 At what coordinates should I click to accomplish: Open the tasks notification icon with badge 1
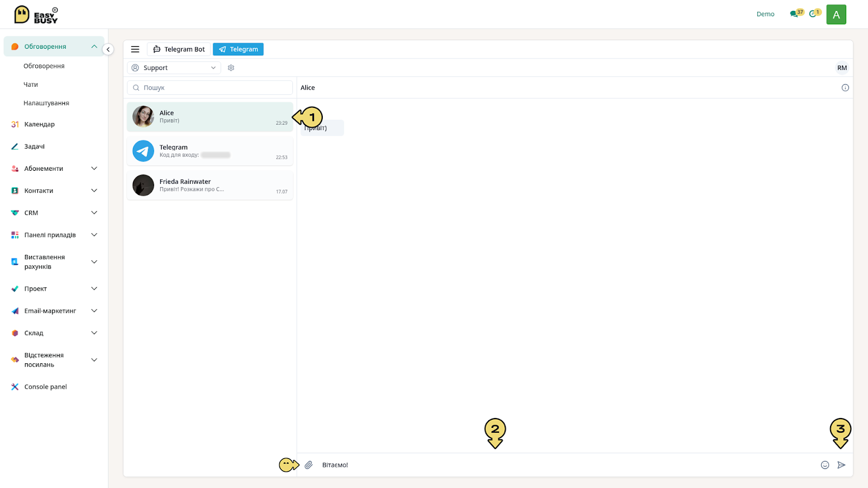pos(812,14)
